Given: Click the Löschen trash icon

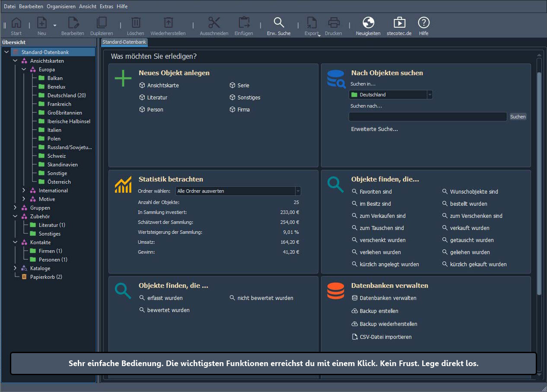Looking at the screenshot, I should [136, 23].
